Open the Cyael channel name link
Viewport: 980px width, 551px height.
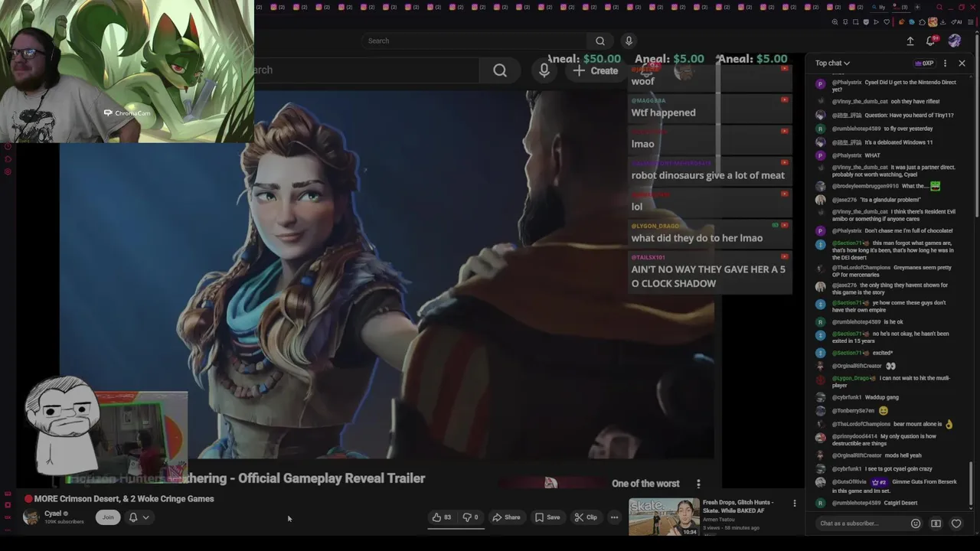53,514
